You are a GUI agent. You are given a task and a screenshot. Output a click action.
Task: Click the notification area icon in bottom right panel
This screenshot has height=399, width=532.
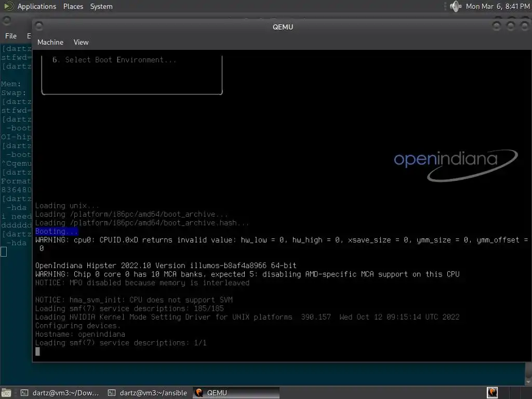(x=493, y=393)
